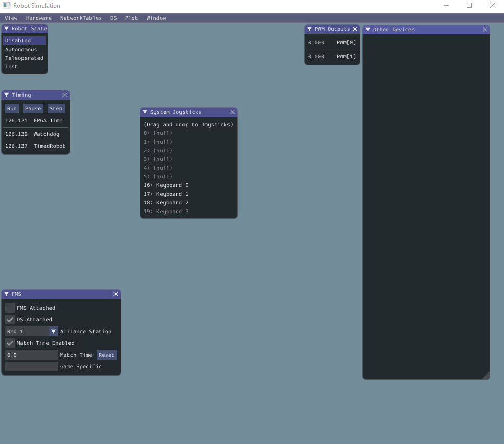Select Teleoperated robot state

click(25, 58)
